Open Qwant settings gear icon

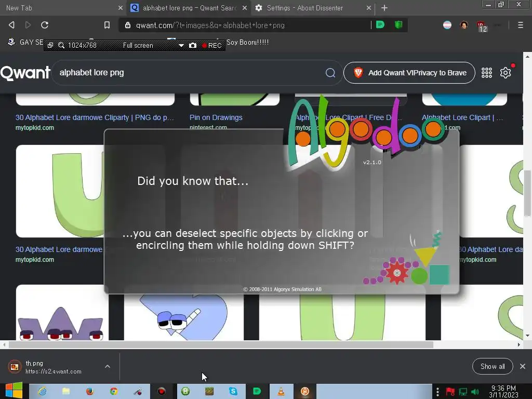505,73
